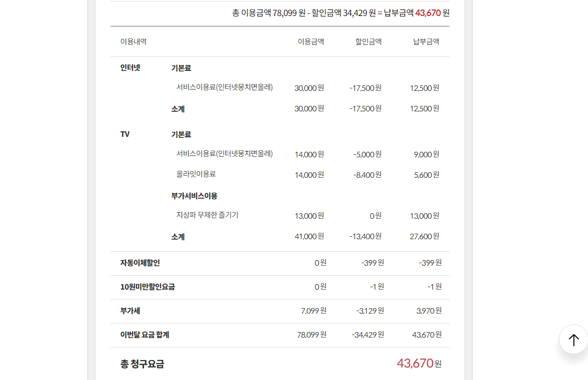Select the TV section label
The width and height of the screenshot is (588, 380).
[x=125, y=134]
